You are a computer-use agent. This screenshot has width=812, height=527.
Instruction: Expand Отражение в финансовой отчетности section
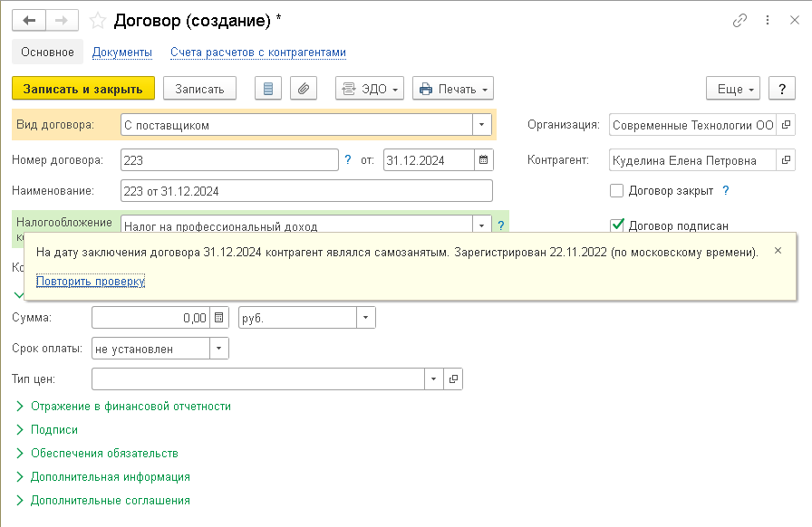pos(130,407)
